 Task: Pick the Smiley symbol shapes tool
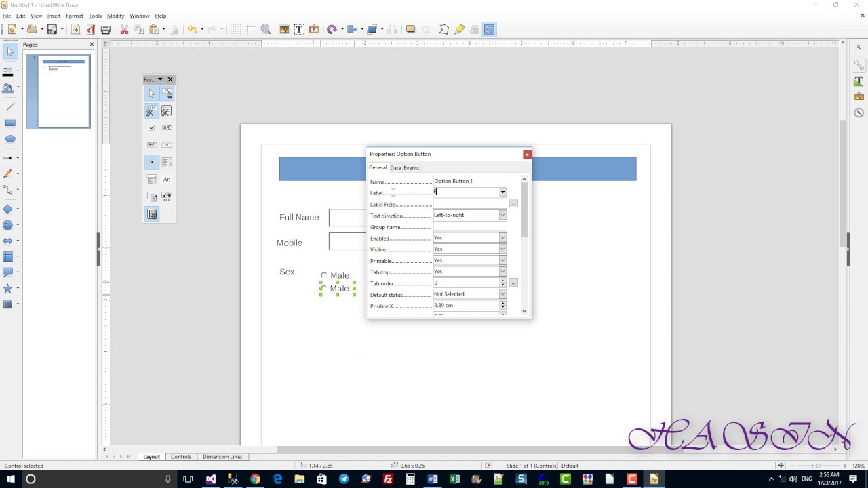[8, 225]
